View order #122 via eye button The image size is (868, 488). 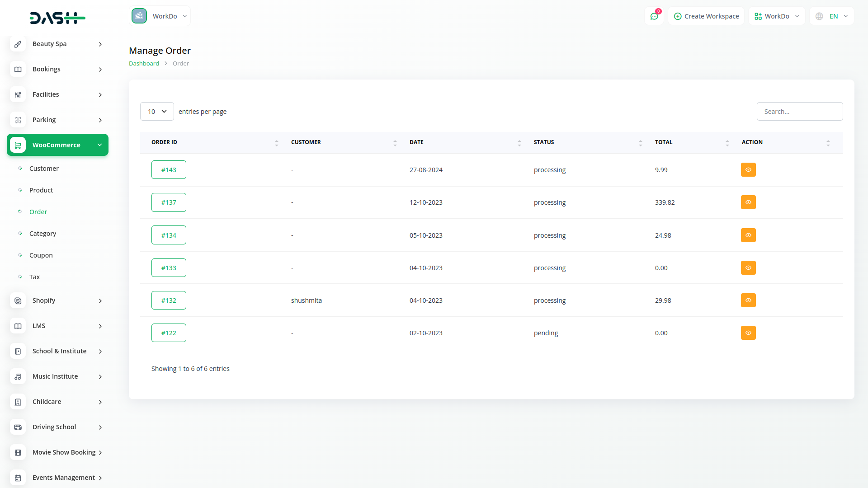(748, 333)
